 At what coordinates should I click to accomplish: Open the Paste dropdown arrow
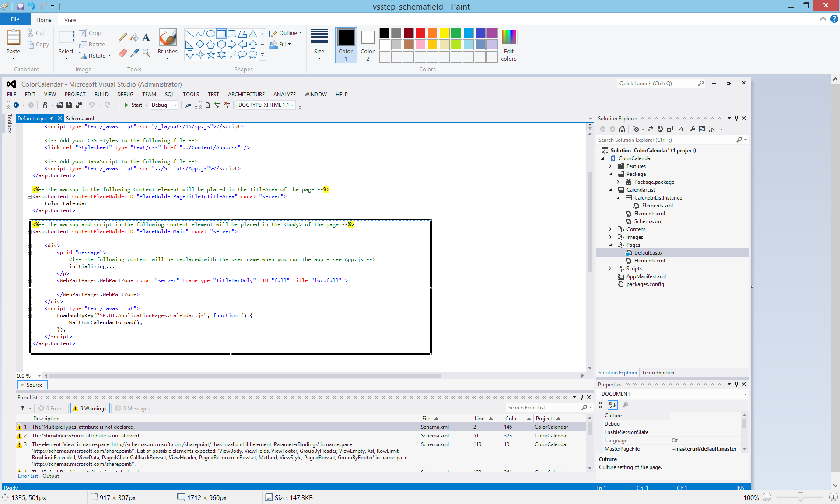14,58
